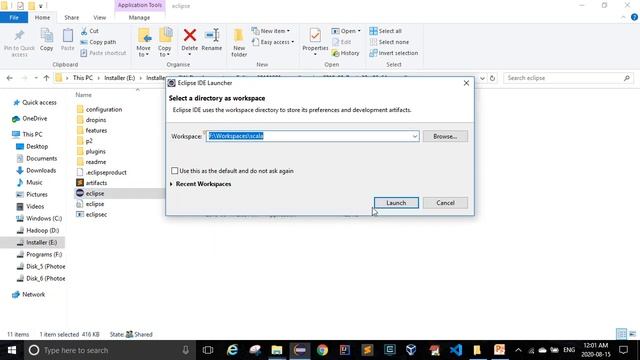Sort files by the Name column header
640x360 pixels.
(x=83, y=95)
